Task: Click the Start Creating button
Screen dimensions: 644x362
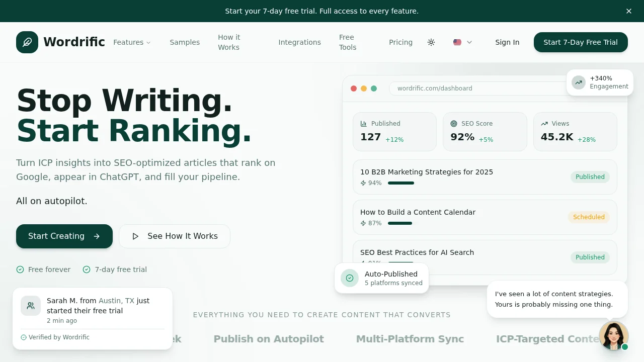Action: [x=64, y=236]
